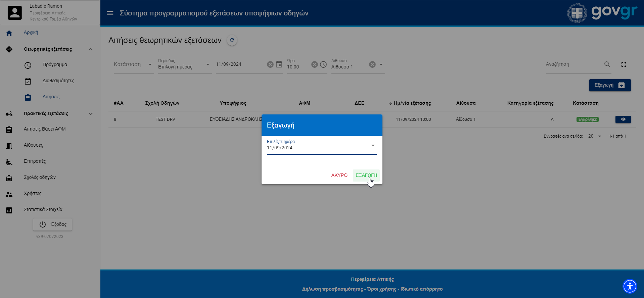Expand the Πρακτικές εξετάσεις sidebar section
644x298 pixels.
90,114
